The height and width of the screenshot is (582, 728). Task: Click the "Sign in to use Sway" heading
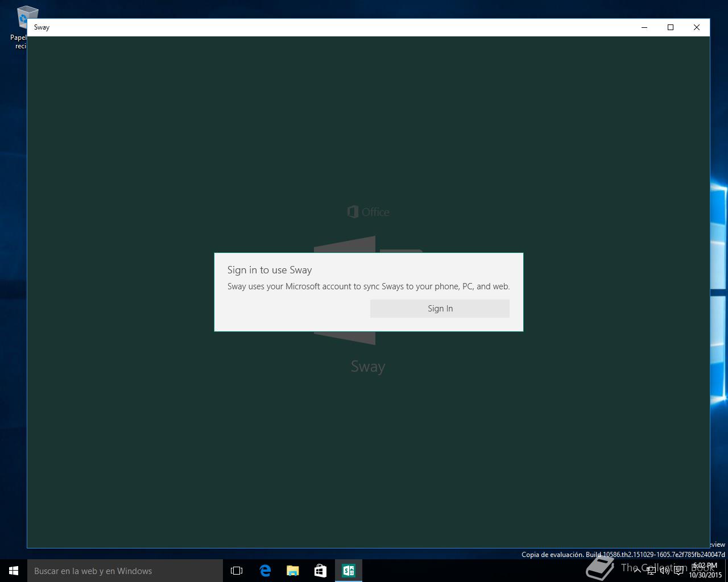coord(270,270)
